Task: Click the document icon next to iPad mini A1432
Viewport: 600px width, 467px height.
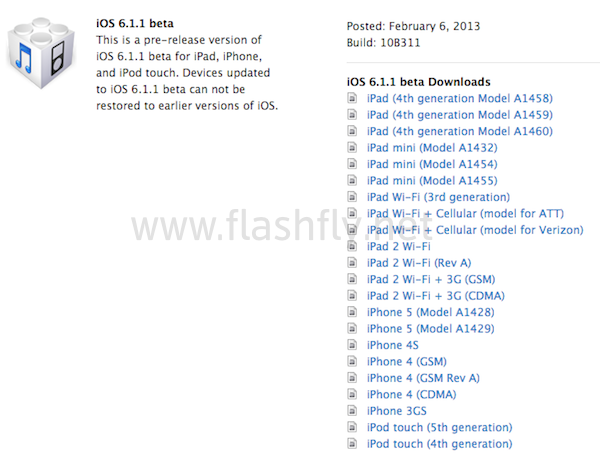Action: tap(352, 148)
